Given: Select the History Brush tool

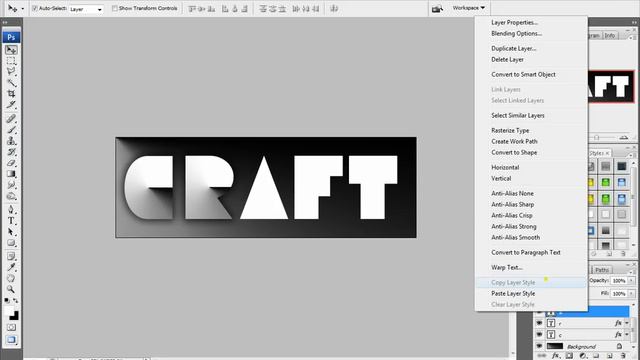Looking at the screenshot, I should [11, 152].
